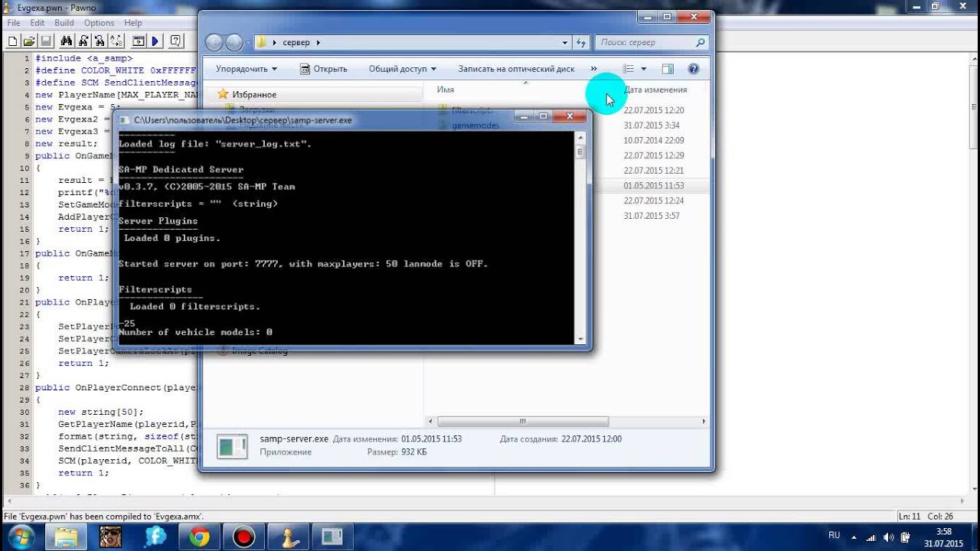
Task: Click the samp-server console taskbar icon
Action: click(332, 536)
